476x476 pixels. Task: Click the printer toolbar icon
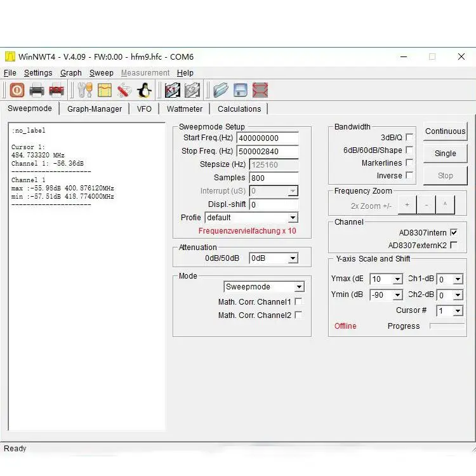coord(37,90)
